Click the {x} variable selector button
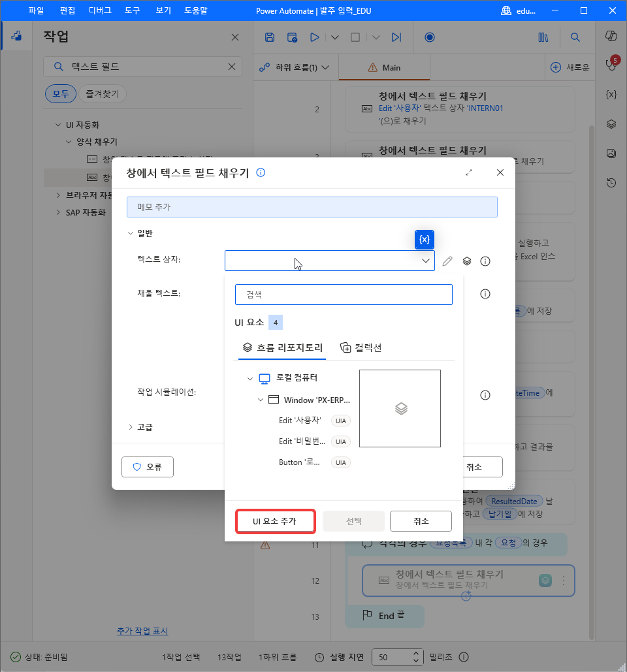The height and width of the screenshot is (672, 627). (425, 240)
